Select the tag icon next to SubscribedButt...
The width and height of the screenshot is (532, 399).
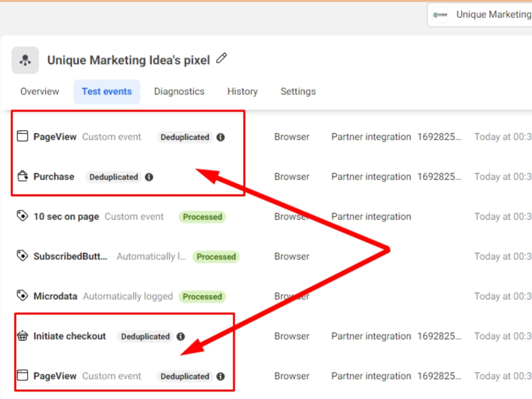pyautogui.click(x=22, y=256)
